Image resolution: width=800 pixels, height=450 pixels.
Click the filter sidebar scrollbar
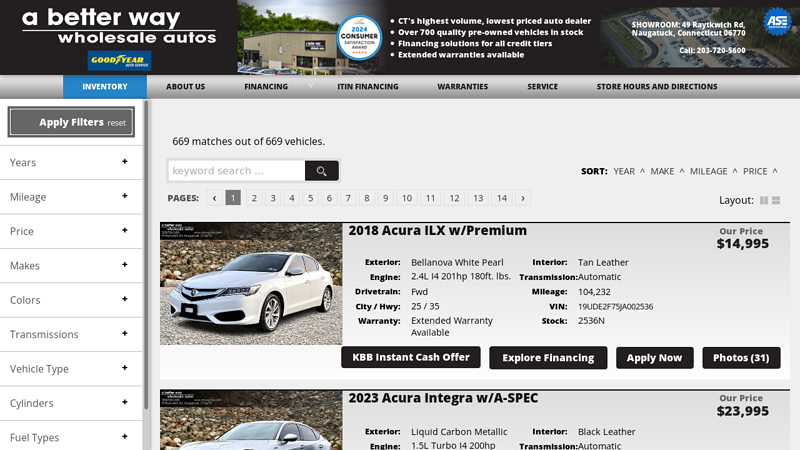click(146, 255)
